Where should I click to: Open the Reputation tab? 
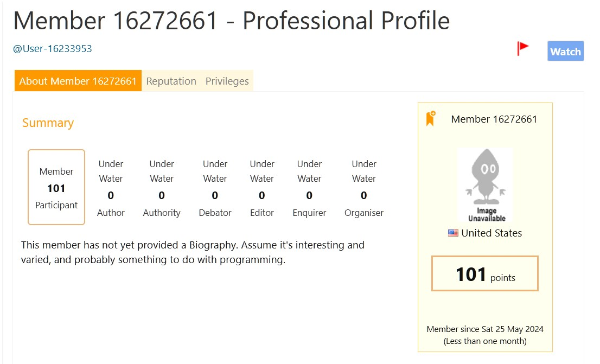coord(171,81)
